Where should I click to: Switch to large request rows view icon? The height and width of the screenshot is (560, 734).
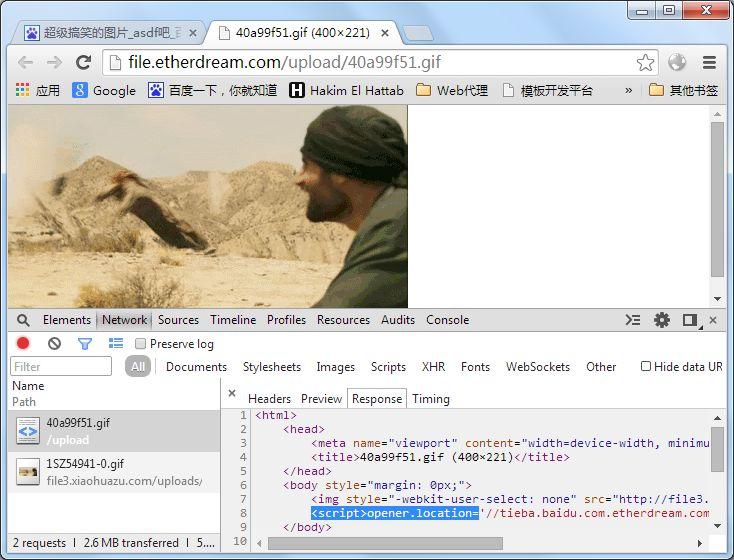pyautogui.click(x=116, y=344)
